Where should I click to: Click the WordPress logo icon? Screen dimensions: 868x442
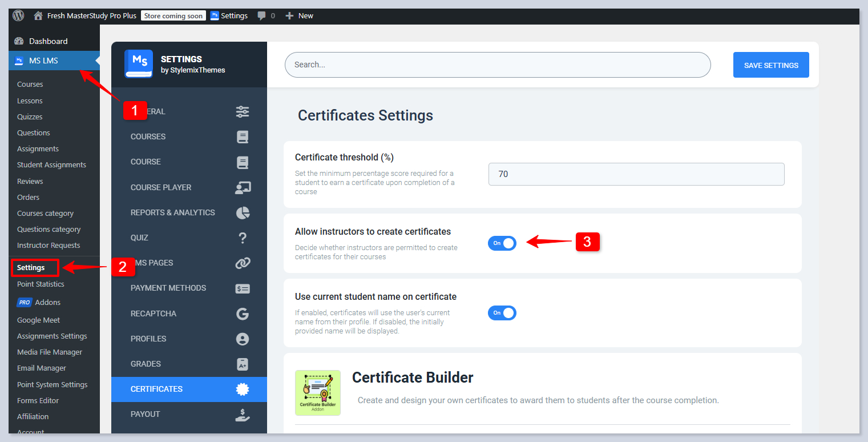pyautogui.click(x=18, y=15)
